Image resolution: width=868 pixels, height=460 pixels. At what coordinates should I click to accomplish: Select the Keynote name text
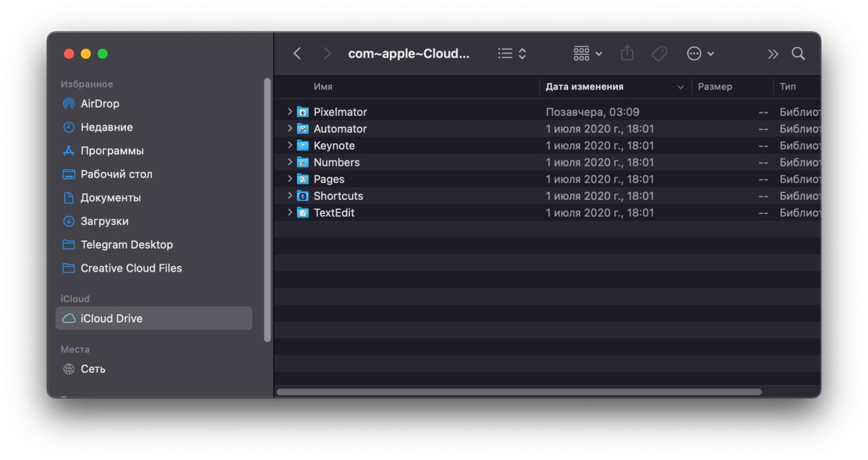pos(334,146)
